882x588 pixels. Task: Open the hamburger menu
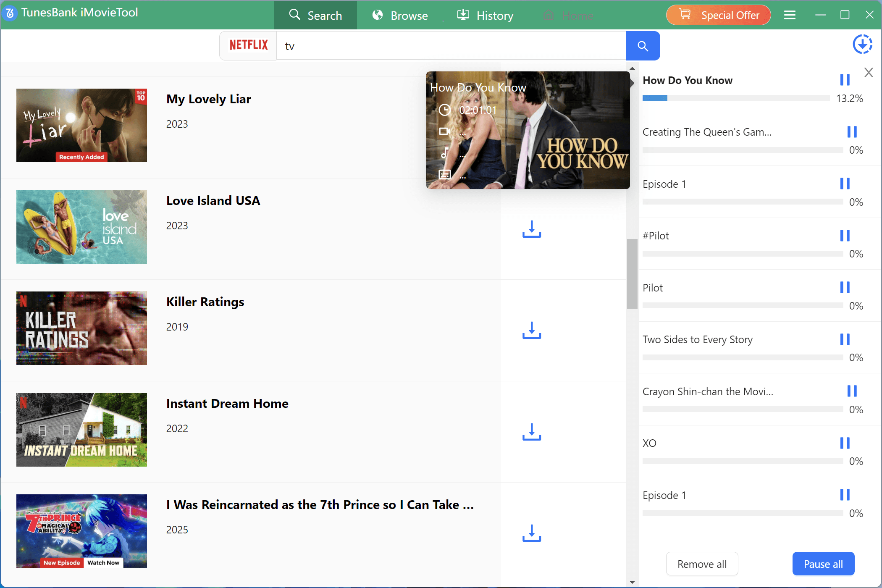point(790,15)
